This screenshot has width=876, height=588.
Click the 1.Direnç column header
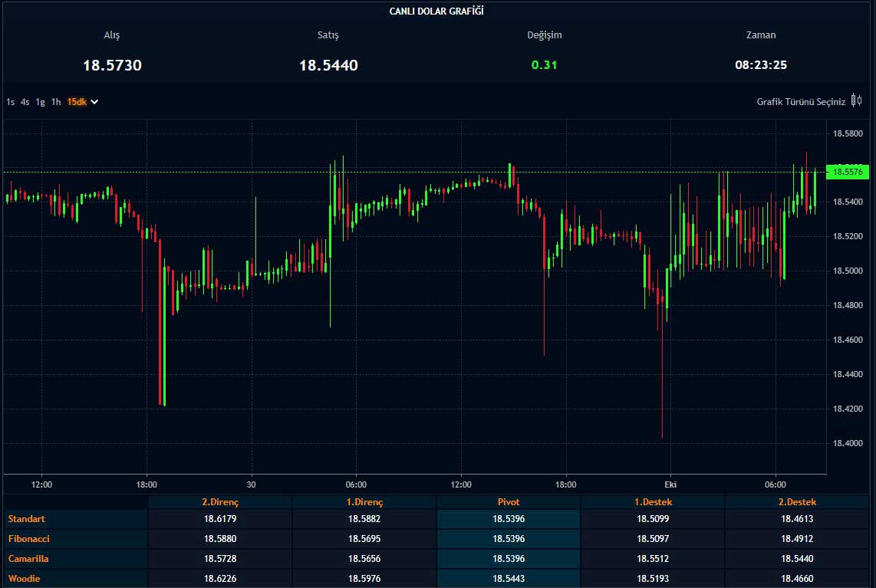364,502
